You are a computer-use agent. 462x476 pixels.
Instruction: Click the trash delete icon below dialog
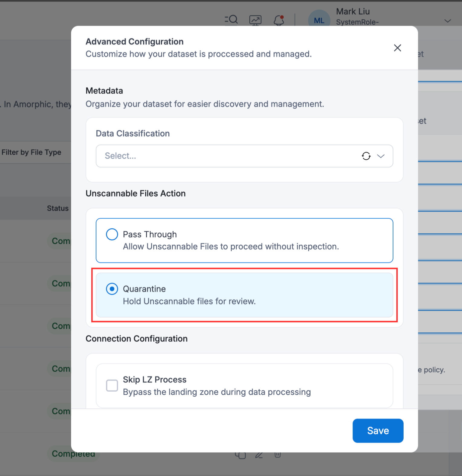[278, 455]
